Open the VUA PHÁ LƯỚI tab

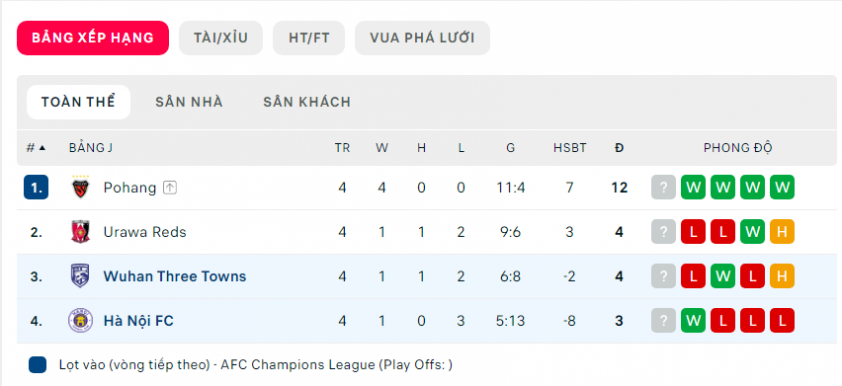coord(422,38)
